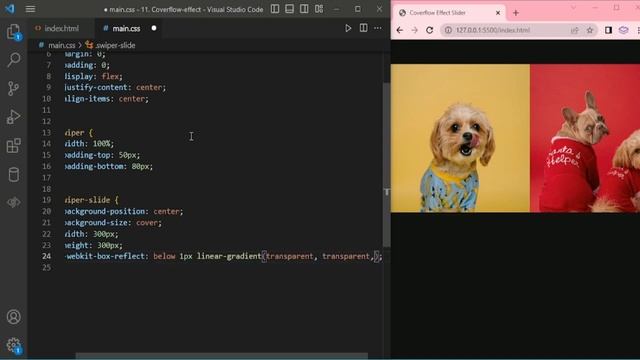This screenshot has width=640, height=360.
Task: Go back in the browser
Action: (400, 30)
